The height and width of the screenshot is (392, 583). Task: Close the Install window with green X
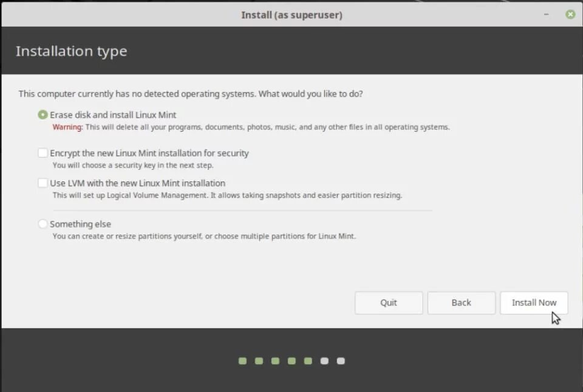pos(570,15)
